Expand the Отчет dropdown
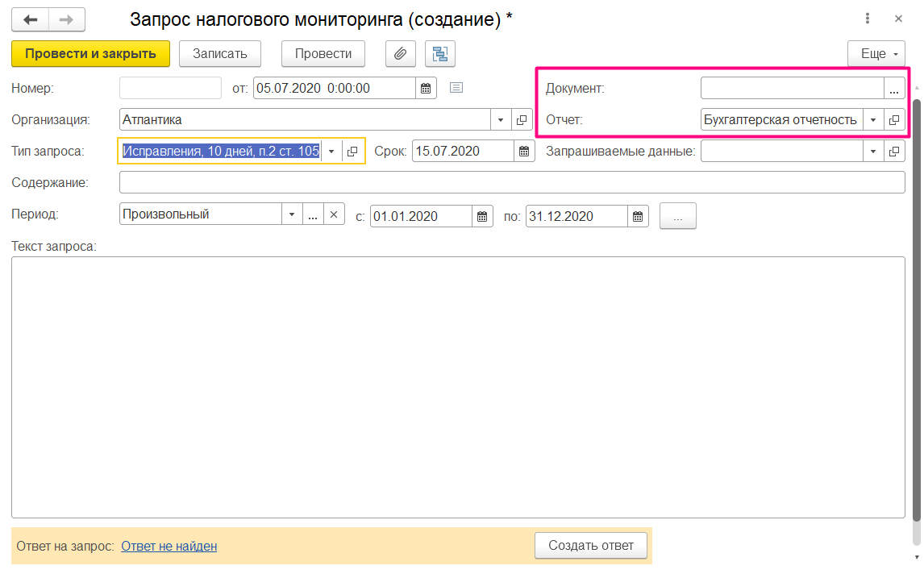924x574 pixels. click(872, 119)
